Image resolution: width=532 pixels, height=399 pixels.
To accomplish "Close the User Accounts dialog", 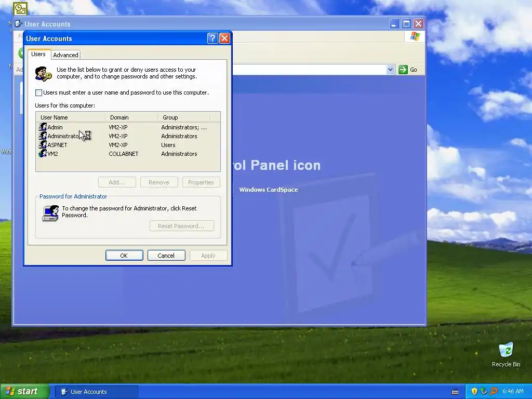I will pyautogui.click(x=224, y=38).
